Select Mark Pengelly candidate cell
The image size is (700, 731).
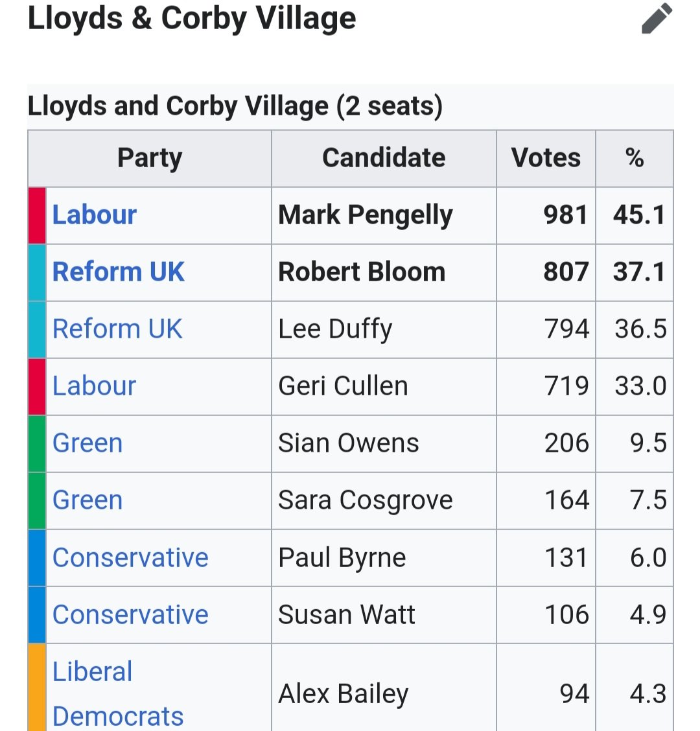384,215
